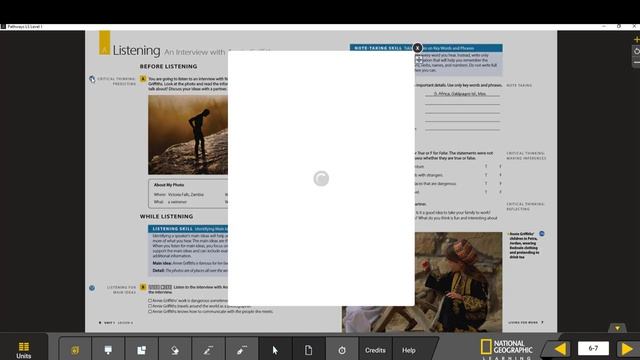Open the Units menu

point(24,350)
